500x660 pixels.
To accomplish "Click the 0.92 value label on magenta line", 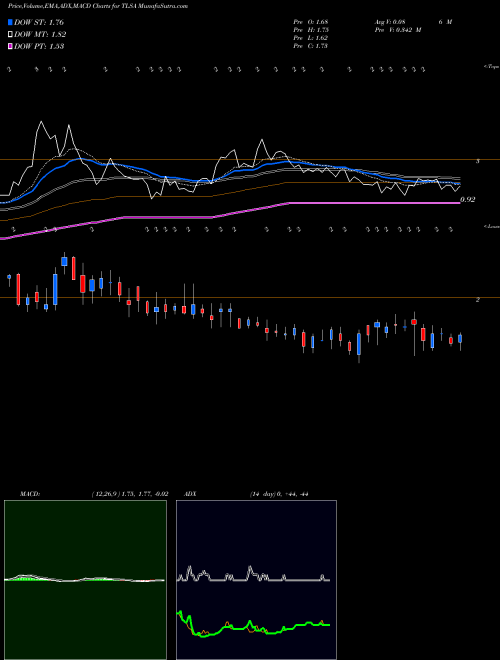I will pyautogui.click(x=468, y=200).
